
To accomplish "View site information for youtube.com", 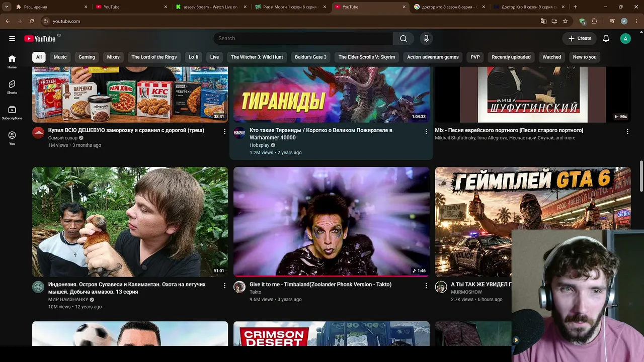I will tap(46, 21).
